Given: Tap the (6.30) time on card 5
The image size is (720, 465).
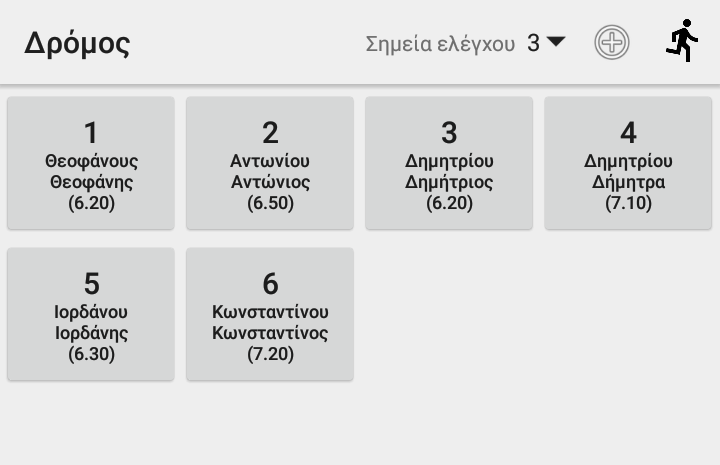Looking at the screenshot, I should pos(91,354).
